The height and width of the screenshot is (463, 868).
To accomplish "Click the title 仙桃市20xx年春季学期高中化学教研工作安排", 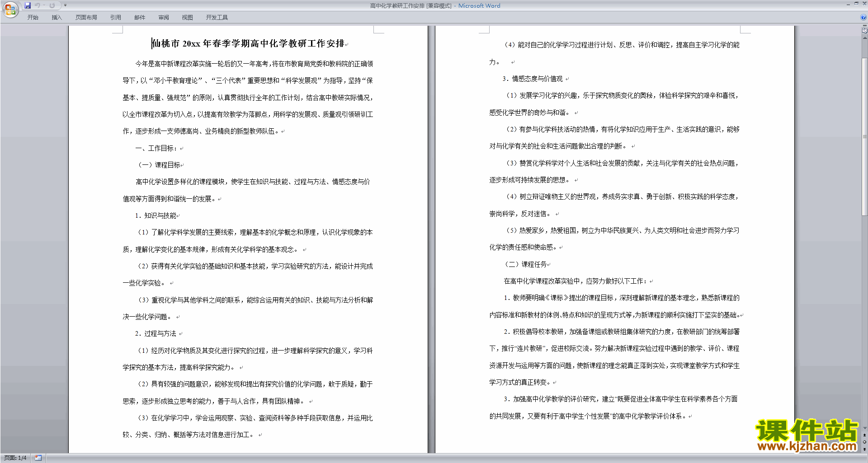I will click(x=248, y=43).
